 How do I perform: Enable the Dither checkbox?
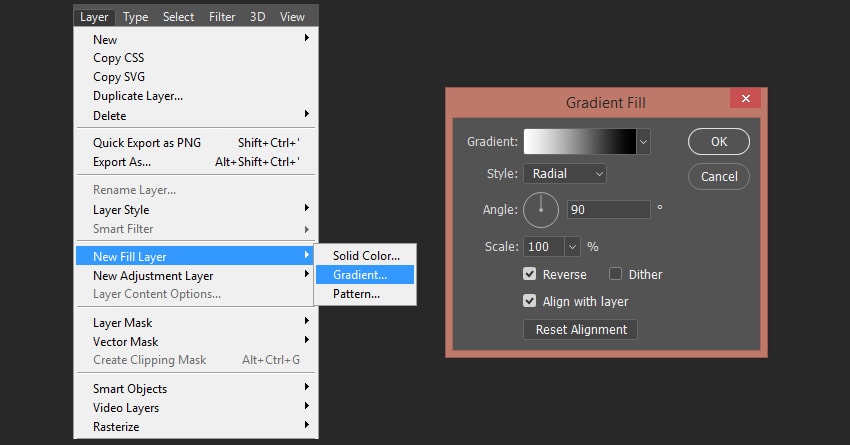coord(616,274)
